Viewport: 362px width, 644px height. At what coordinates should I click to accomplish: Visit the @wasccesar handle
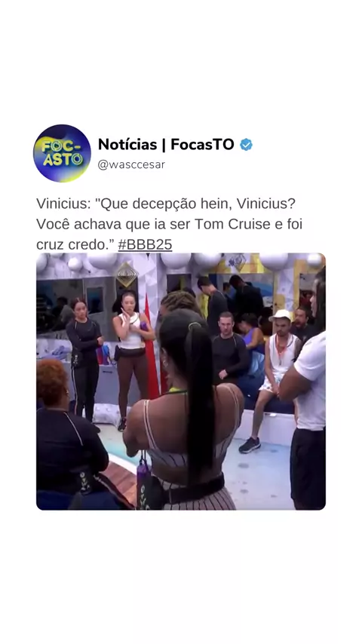(x=131, y=164)
